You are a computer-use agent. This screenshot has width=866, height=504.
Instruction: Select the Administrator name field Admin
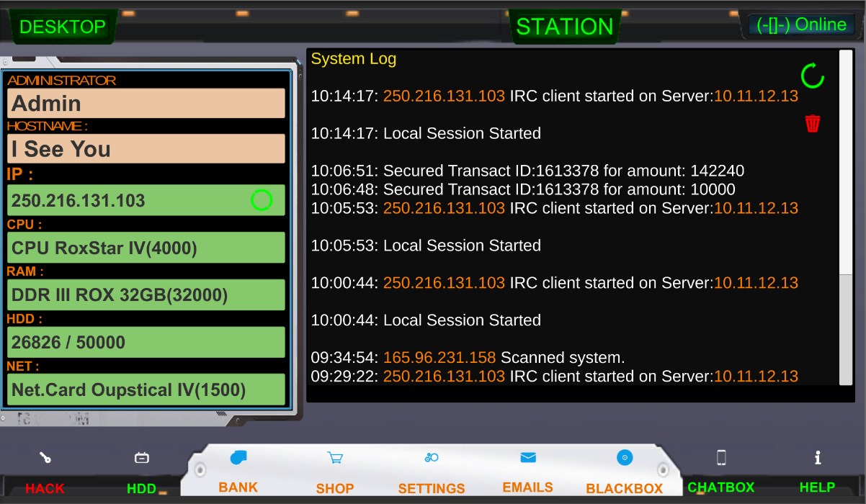146,103
